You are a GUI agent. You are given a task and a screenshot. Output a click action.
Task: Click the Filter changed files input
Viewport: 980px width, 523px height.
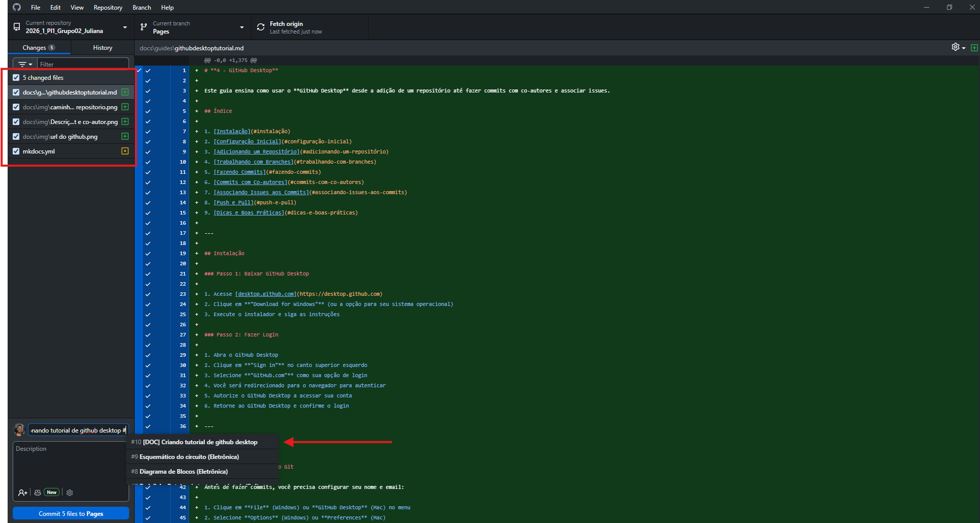(x=83, y=65)
